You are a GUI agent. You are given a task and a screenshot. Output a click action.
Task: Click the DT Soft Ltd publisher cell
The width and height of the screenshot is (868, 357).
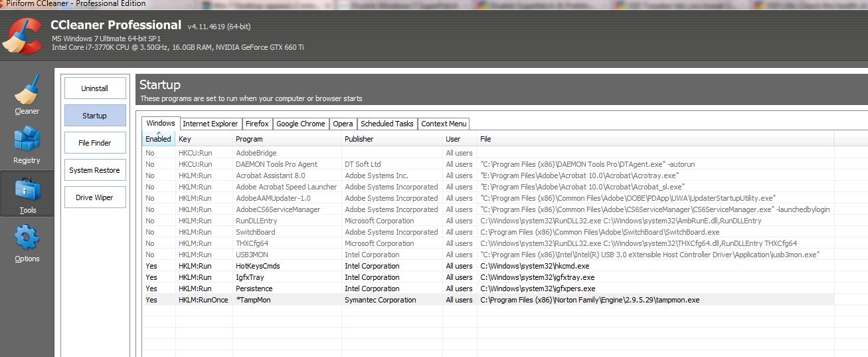(363, 164)
